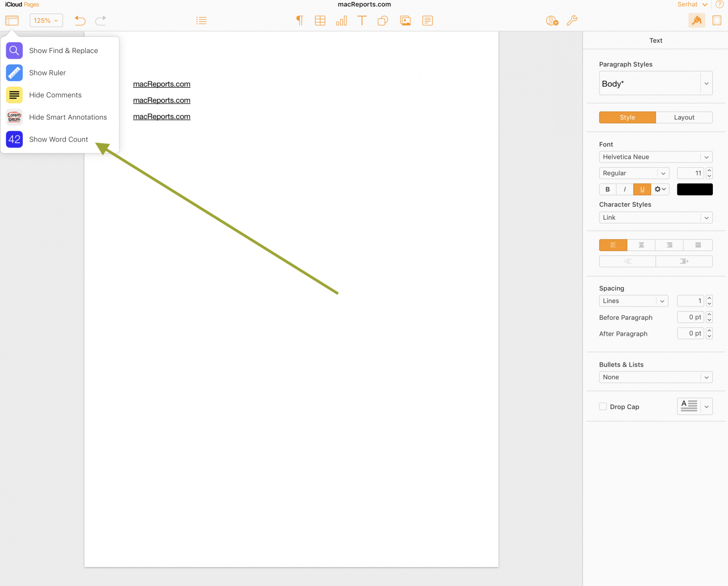Image resolution: width=728 pixels, height=586 pixels.
Task: Open the Body paragraph style dropdown
Action: coord(656,83)
